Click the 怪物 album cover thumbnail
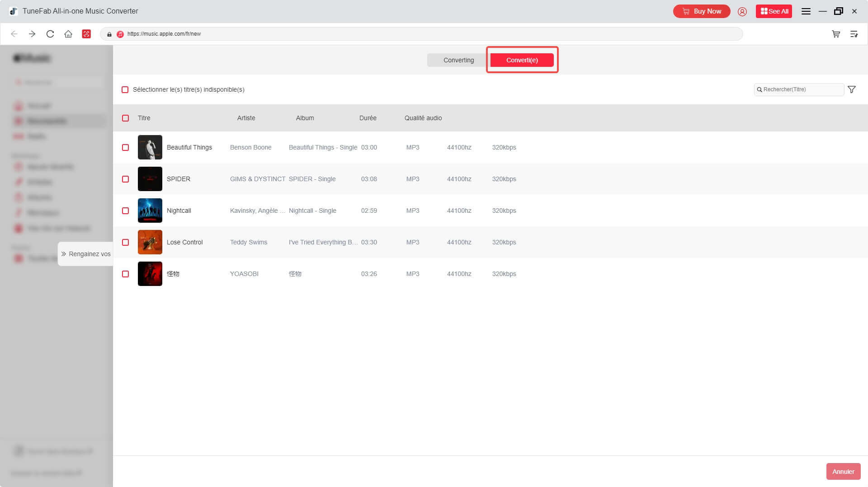 pyautogui.click(x=150, y=274)
